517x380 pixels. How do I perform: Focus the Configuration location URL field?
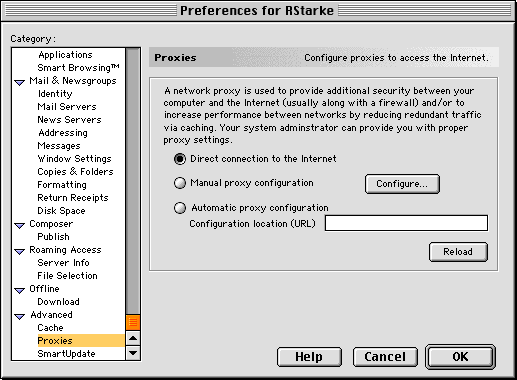click(406, 223)
